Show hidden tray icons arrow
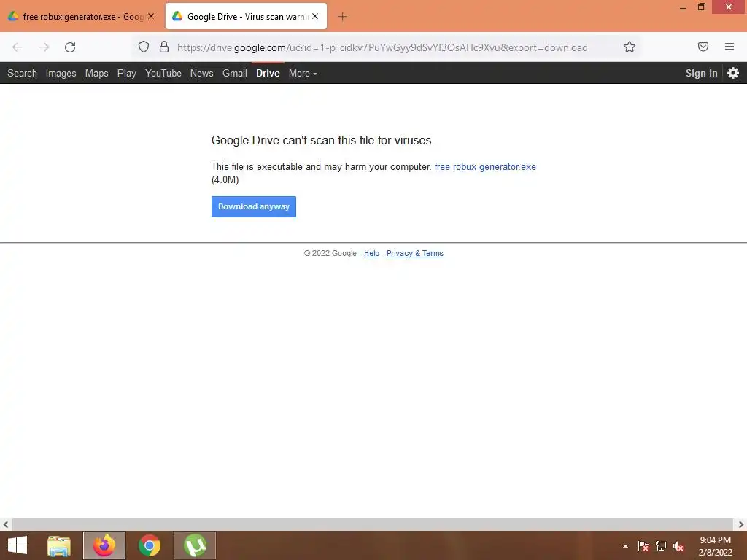The image size is (747, 560). pyautogui.click(x=625, y=546)
